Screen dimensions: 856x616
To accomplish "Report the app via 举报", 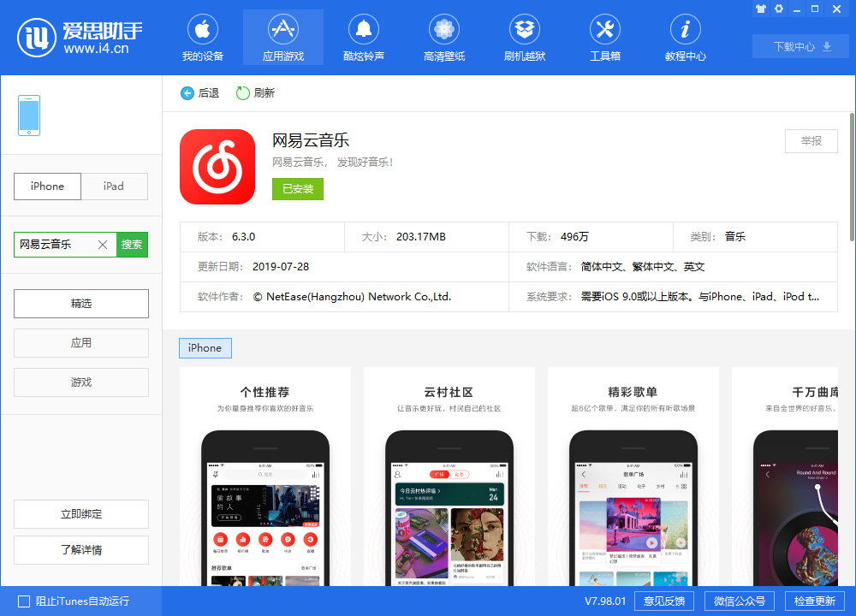I will (811, 141).
